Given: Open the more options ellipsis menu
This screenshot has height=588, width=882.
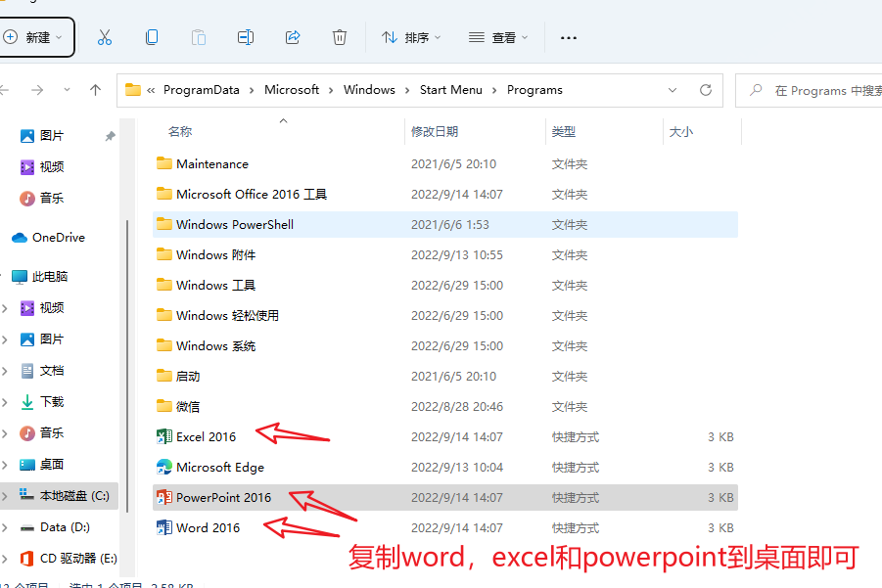Looking at the screenshot, I should (x=568, y=37).
